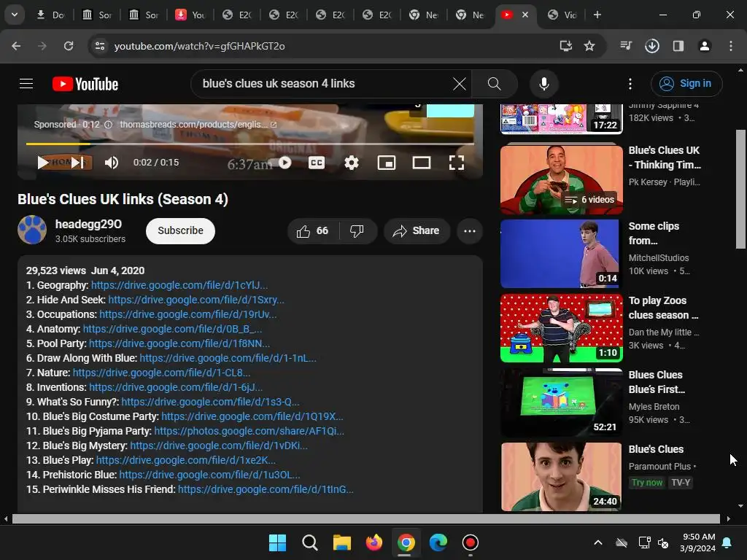The height and width of the screenshot is (560, 747).
Task: Open the YouTube hamburger guide menu
Action: tap(26, 84)
